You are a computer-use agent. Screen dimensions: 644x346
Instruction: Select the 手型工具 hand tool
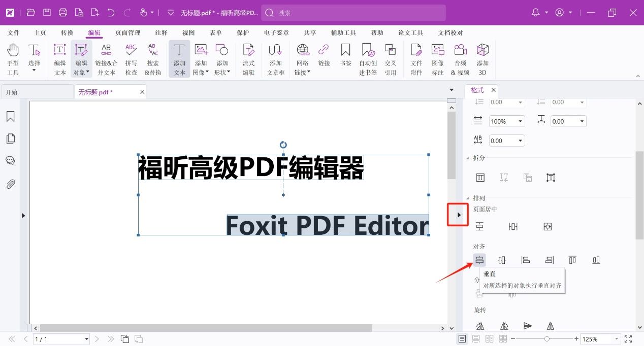13,59
